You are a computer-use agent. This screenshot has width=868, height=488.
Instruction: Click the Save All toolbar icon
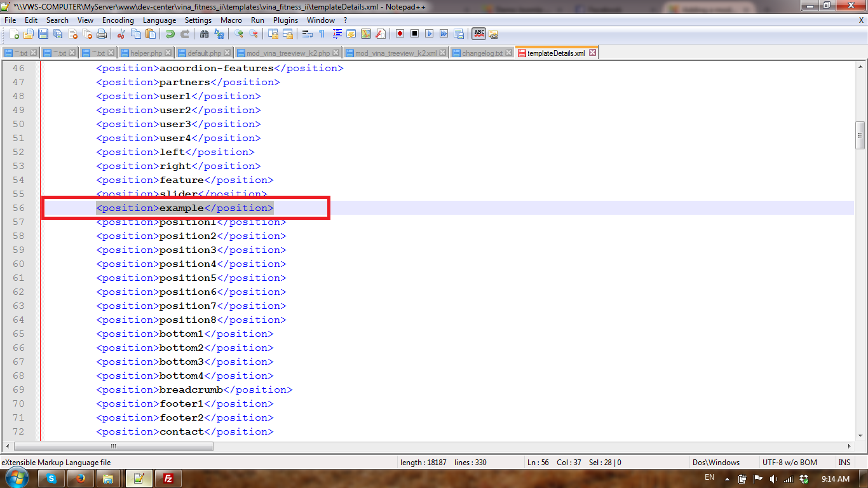tap(58, 34)
